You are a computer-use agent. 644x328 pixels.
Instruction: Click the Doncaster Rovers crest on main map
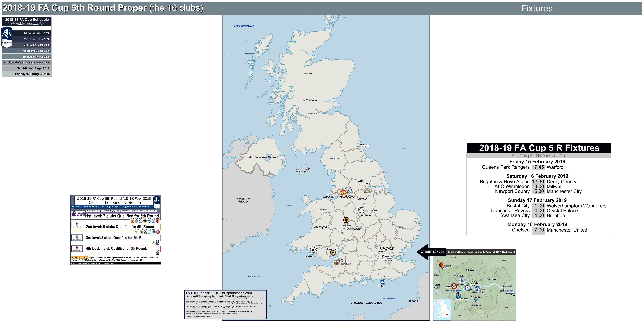pyautogui.click(x=367, y=191)
